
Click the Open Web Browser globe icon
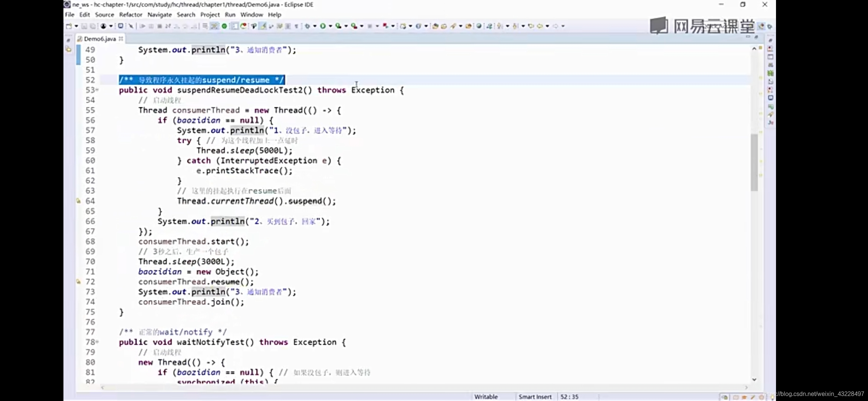pyautogui.click(x=479, y=26)
